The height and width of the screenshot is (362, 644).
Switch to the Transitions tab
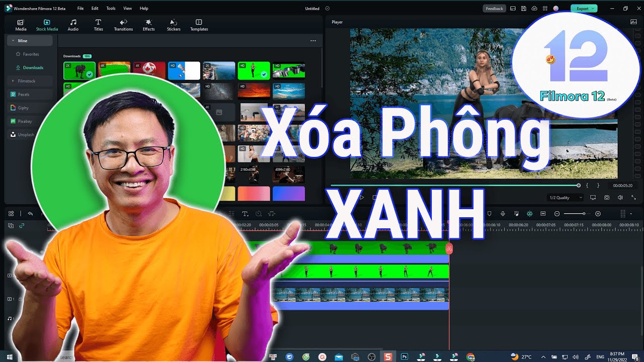pyautogui.click(x=123, y=25)
